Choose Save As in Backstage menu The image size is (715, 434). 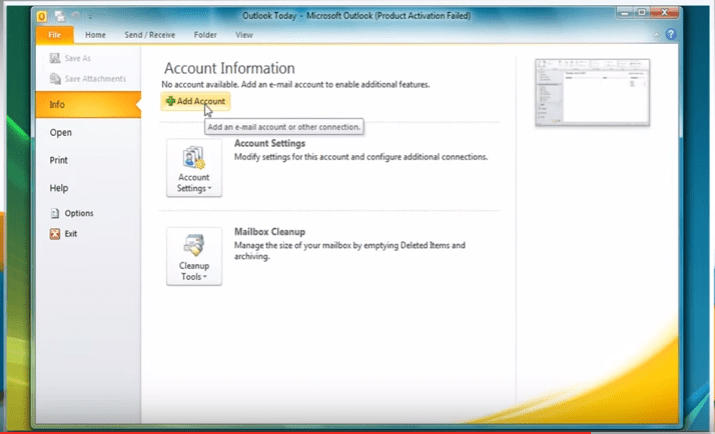click(71, 58)
